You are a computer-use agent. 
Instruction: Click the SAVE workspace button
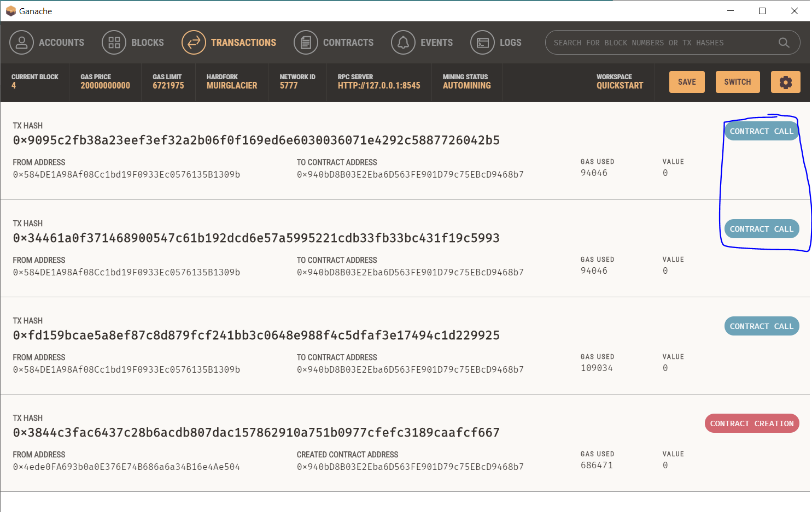click(x=687, y=82)
